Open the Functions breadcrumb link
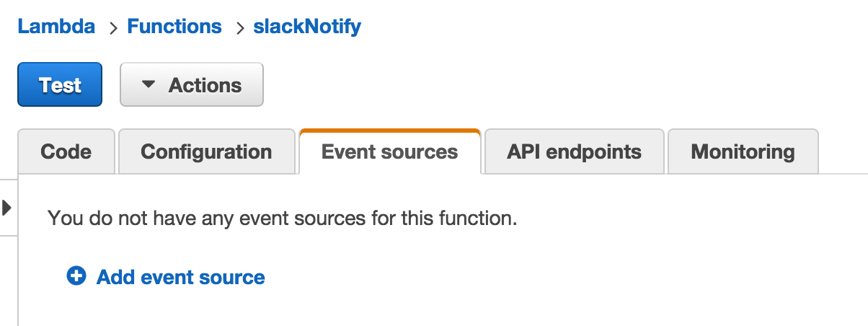The width and height of the screenshot is (868, 326). (174, 27)
